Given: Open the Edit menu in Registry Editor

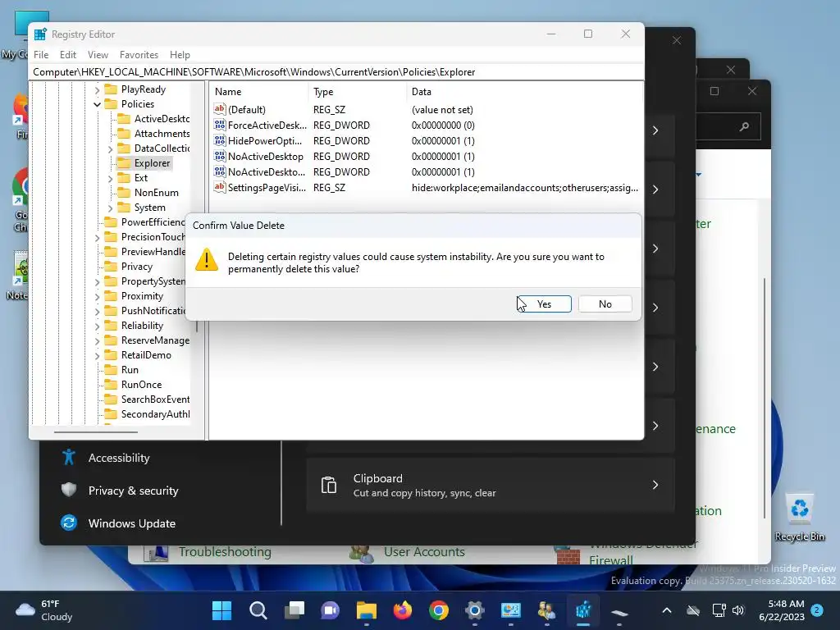Looking at the screenshot, I should (67, 55).
